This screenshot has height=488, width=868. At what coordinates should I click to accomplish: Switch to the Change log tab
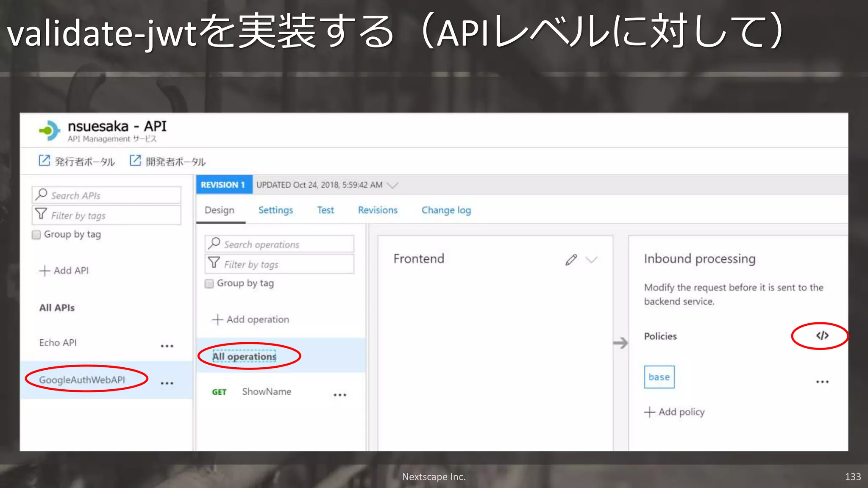coord(446,210)
